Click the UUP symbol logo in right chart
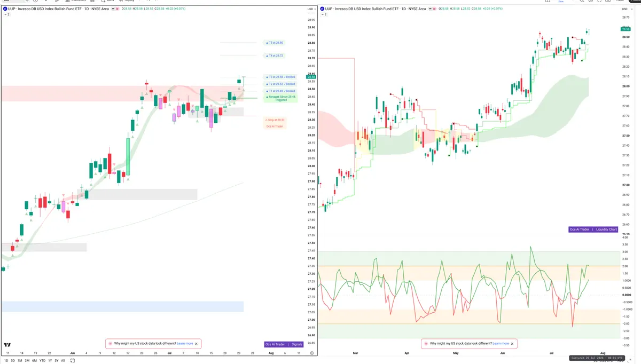This screenshot has width=641, height=364. tap(322, 9)
